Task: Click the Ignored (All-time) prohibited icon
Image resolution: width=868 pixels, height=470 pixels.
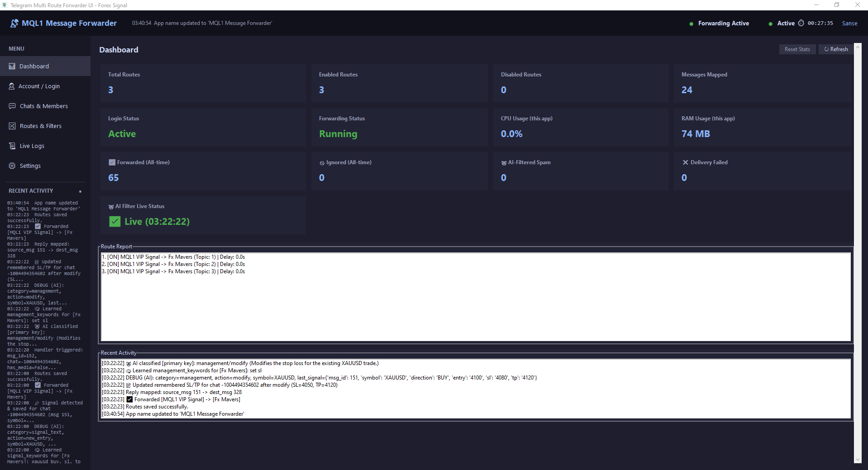Action: point(322,163)
